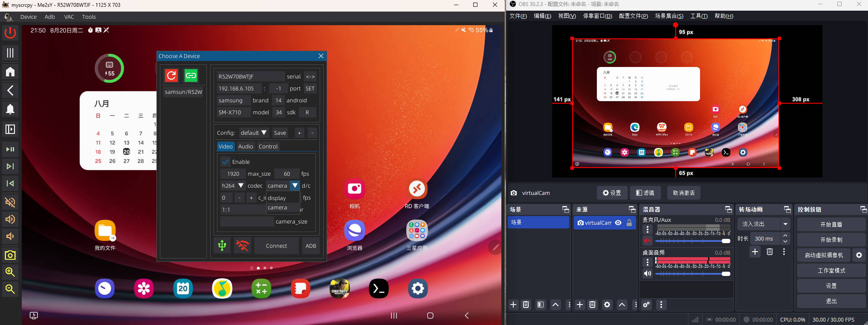
Task: Click the zoom in magnifier icon
Action: [x=10, y=272]
